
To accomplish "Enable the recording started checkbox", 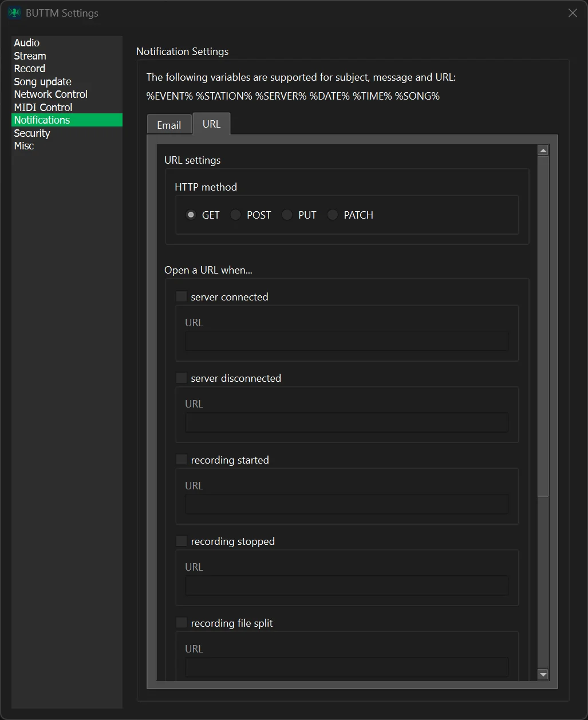I will [x=181, y=460].
